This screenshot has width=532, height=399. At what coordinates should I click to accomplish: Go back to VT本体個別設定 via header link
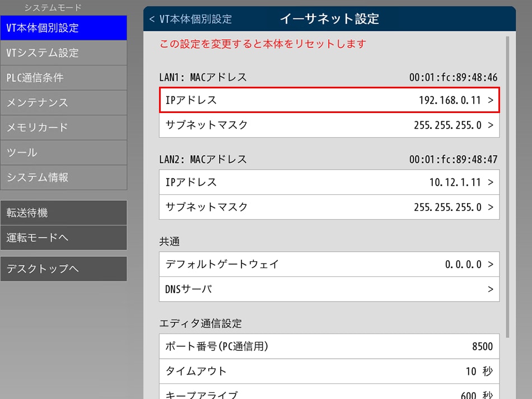[x=190, y=19]
